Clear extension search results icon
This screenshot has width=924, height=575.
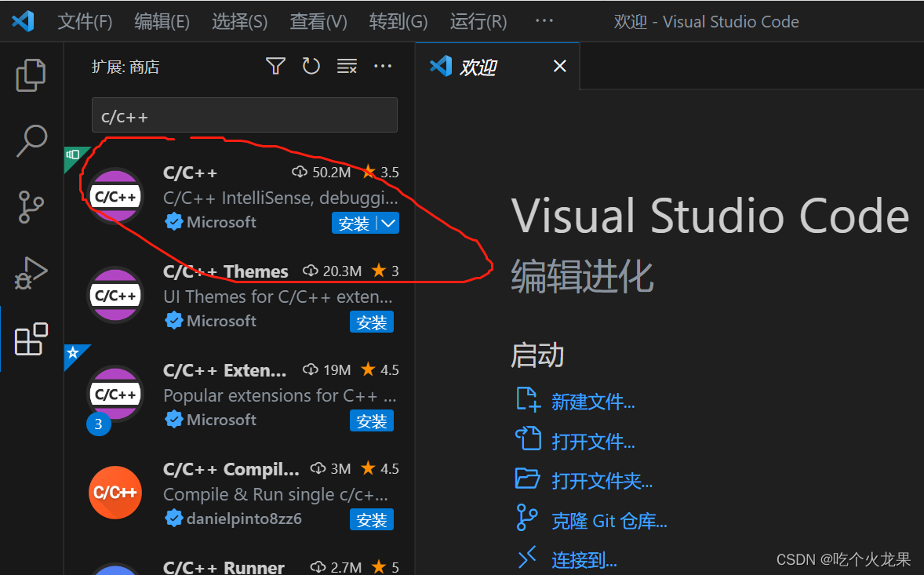[x=347, y=66]
